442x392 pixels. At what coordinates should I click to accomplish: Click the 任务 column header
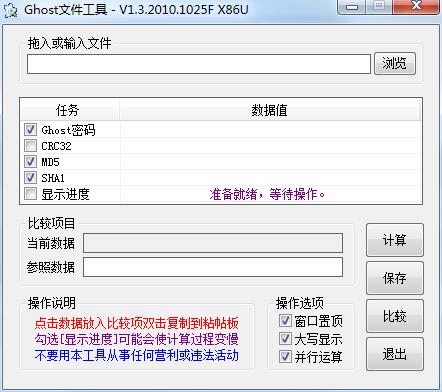pyautogui.click(x=70, y=110)
